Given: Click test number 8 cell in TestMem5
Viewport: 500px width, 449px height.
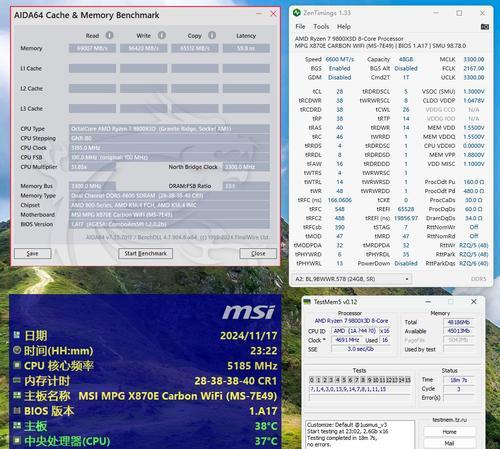Looking at the screenshot, I should [363, 380].
